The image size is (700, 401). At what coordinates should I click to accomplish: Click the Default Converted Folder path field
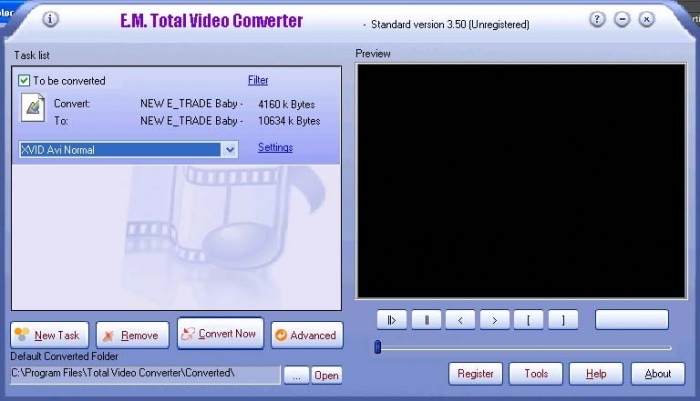coord(146,375)
